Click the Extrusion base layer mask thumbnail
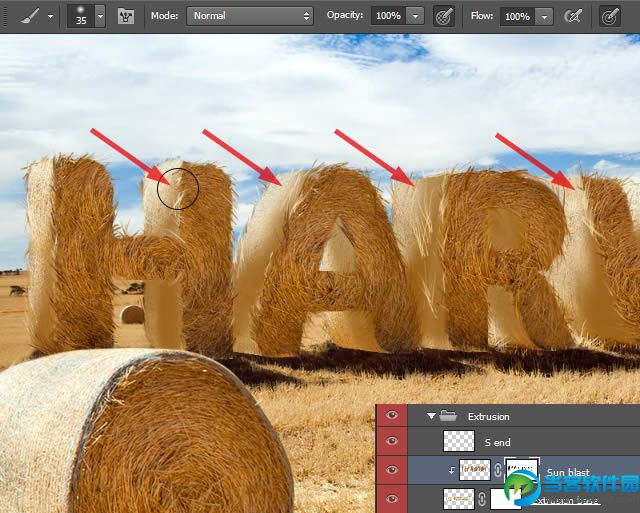The image size is (640, 513). tap(506, 499)
